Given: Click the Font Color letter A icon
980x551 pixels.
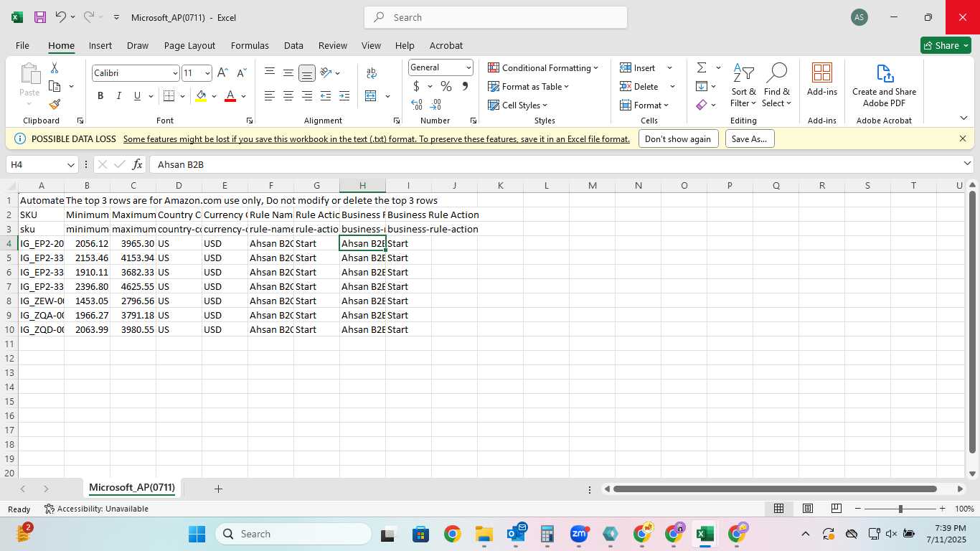Looking at the screenshot, I should [230, 95].
